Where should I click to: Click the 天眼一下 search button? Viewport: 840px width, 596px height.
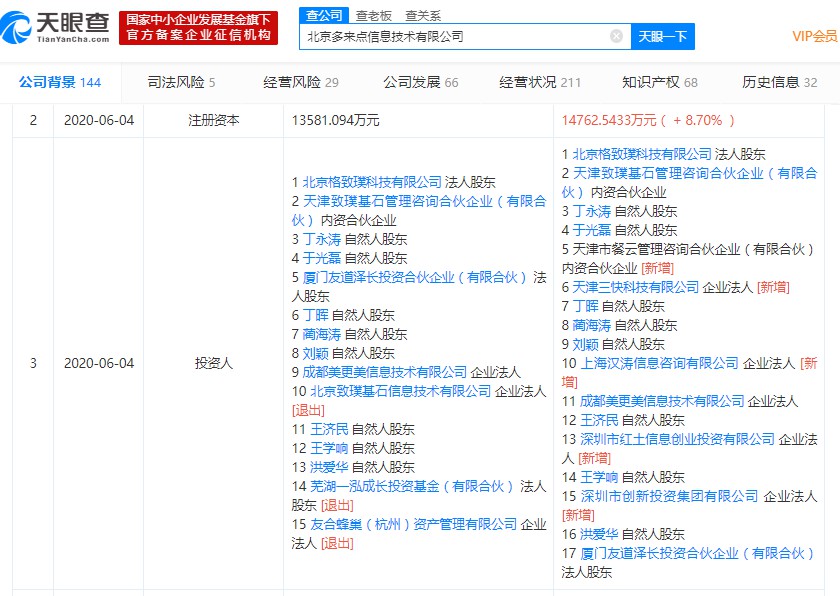coord(663,36)
